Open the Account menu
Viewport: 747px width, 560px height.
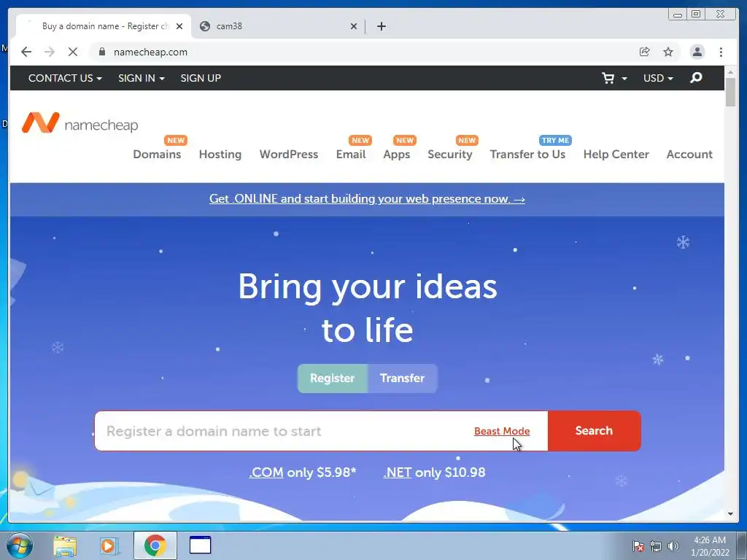[689, 155]
